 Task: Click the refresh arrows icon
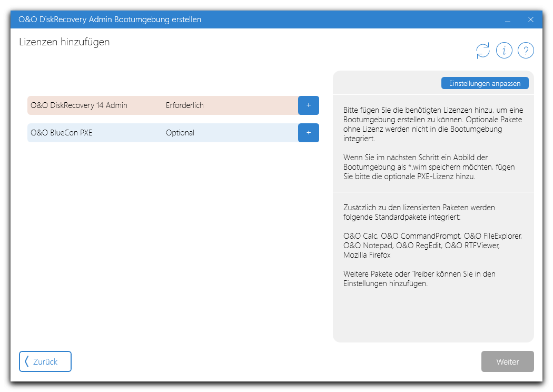483,51
